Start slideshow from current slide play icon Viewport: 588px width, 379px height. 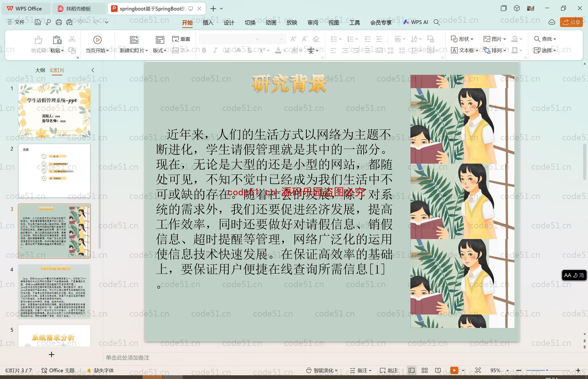tap(97, 40)
